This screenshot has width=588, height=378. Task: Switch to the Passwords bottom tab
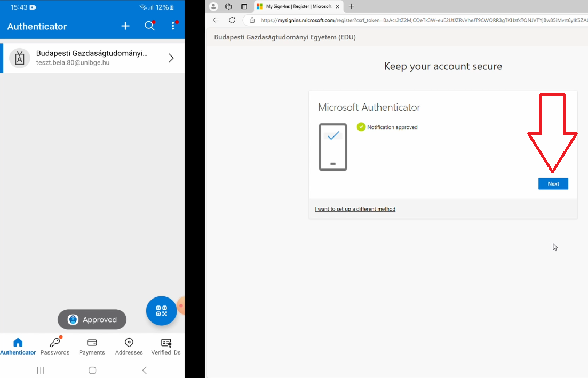[x=55, y=347]
